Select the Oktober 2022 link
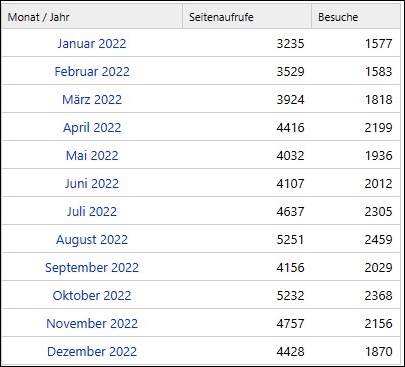This screenshot has width=405, height=367. (92, 295)
